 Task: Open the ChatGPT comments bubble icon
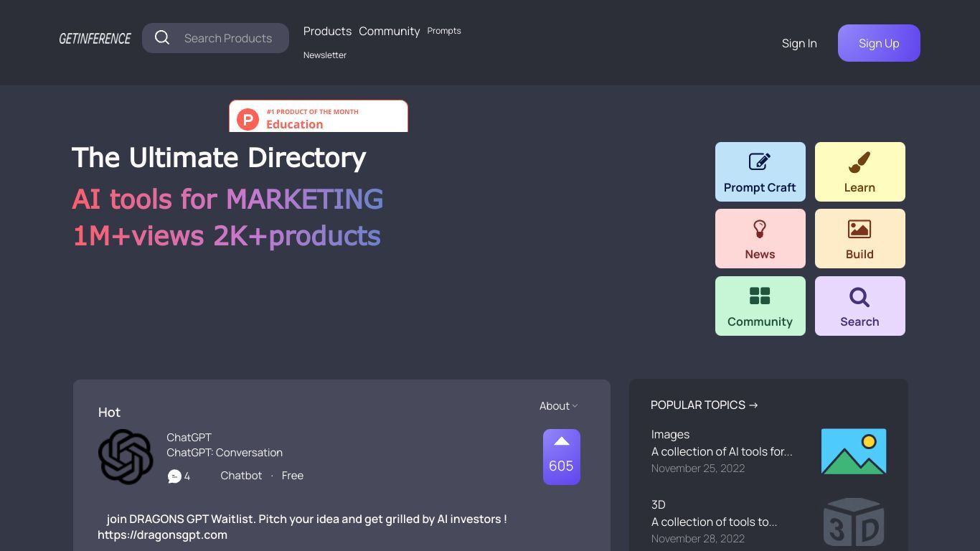pos(174,476)
